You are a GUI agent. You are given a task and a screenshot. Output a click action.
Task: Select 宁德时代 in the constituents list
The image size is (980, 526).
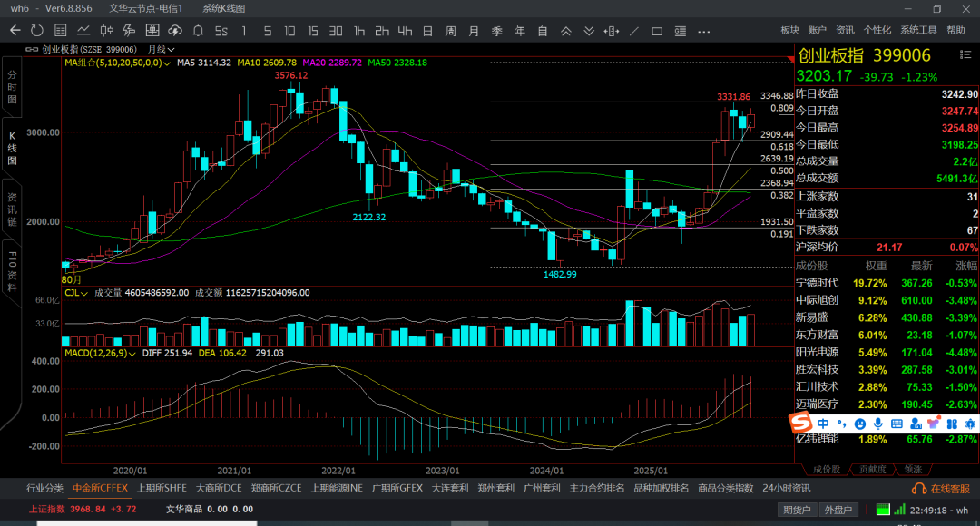[817, 284]
